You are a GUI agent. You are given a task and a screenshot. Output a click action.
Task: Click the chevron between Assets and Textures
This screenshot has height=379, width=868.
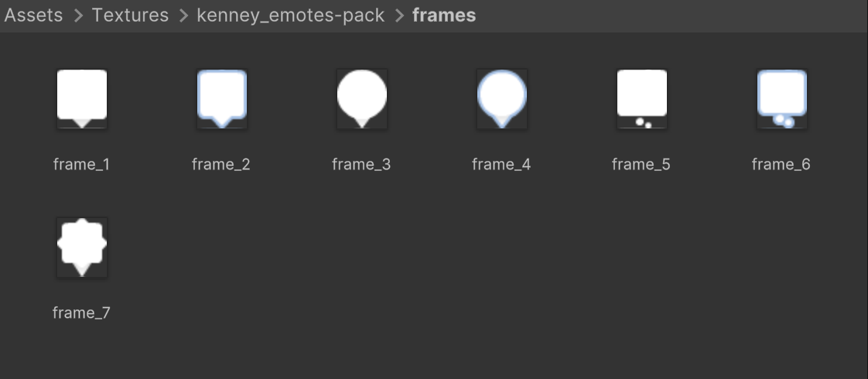[78, 16]
